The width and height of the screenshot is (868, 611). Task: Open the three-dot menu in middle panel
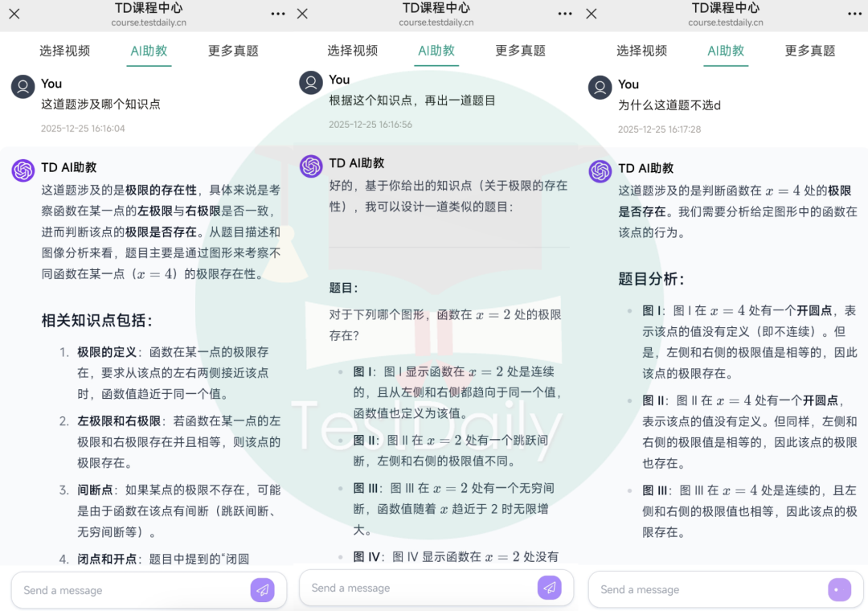[564, 13]
